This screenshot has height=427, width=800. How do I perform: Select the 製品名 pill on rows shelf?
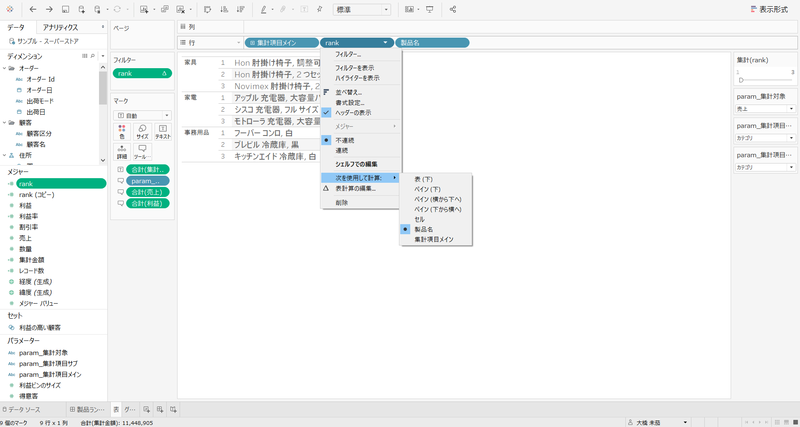pos(432,43)
